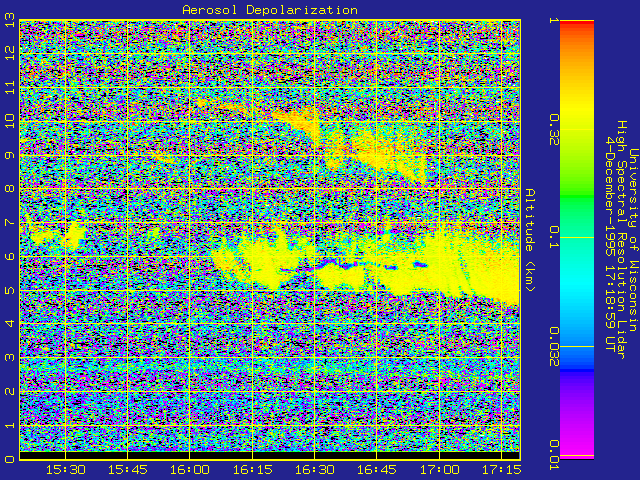Click the altitude 9 axis label
This screenshot has height=480, width=640.
click(10, 155)
